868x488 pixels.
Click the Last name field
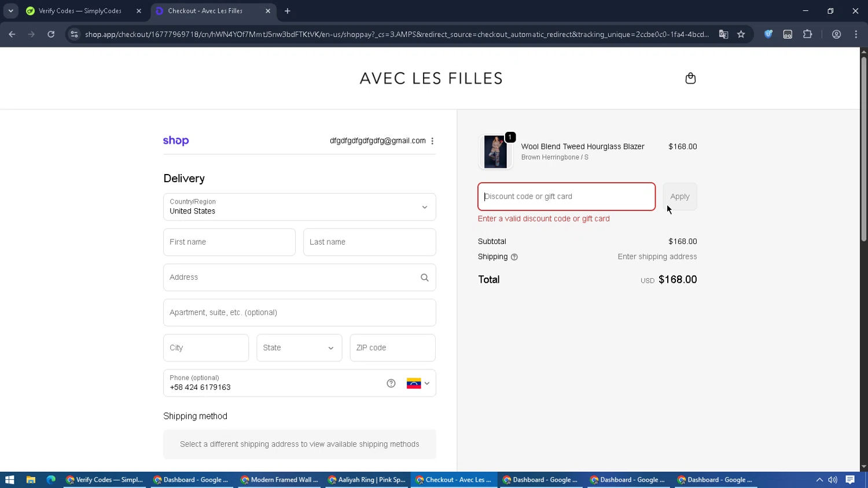[369, 242]
